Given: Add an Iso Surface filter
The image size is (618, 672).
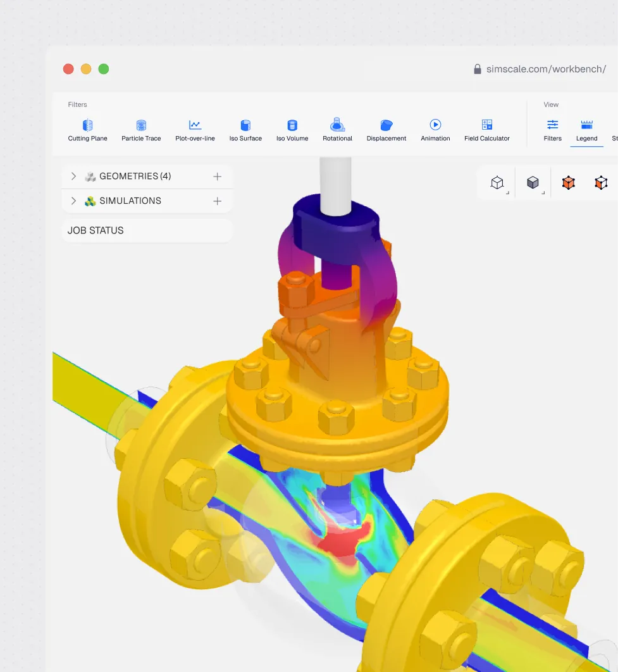Looking at the screenshot, I should point(245,130).
